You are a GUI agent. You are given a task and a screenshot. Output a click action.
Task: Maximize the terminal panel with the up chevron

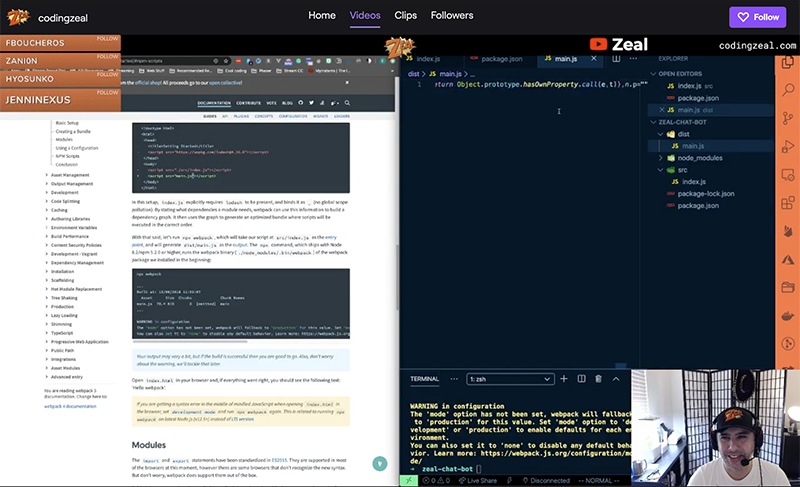pos(616,379)
